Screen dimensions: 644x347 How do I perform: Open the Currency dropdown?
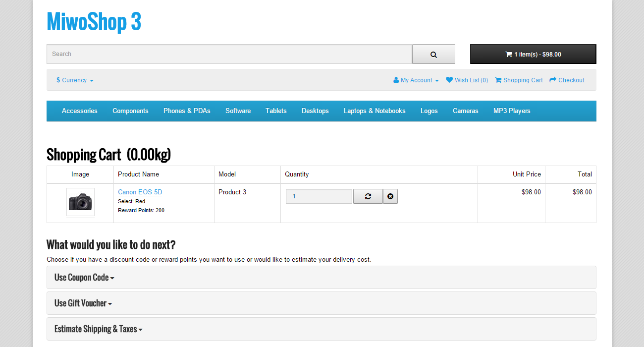click(x=75, y=80)
